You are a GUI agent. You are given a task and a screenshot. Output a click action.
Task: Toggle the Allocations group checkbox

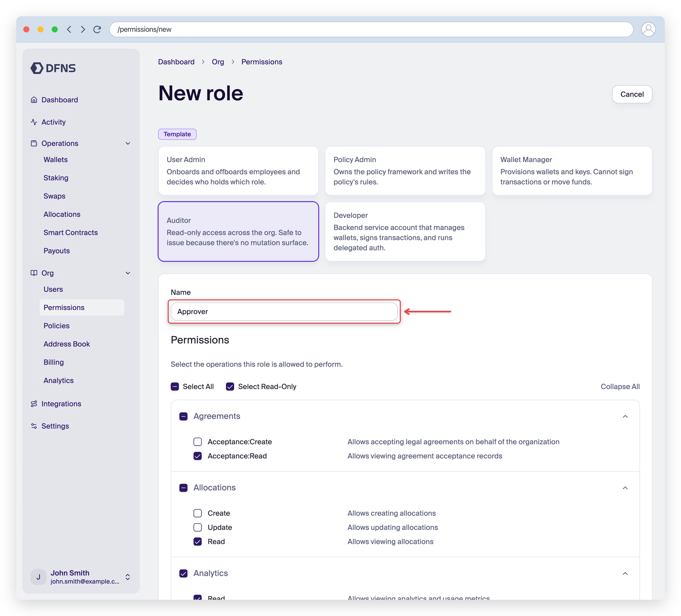pyautogui.click(x=183, y=487)
